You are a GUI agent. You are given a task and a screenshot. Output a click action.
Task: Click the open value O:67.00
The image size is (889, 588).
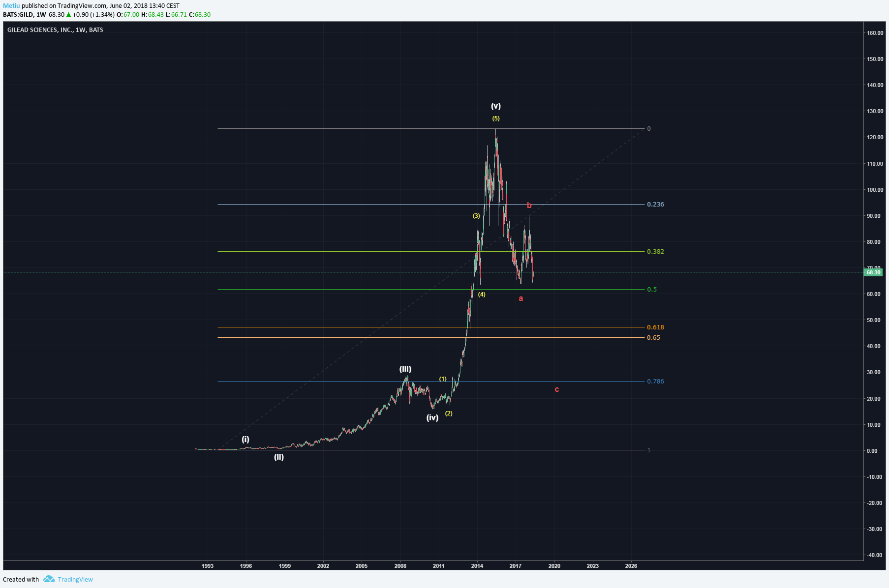pos(128,15)
